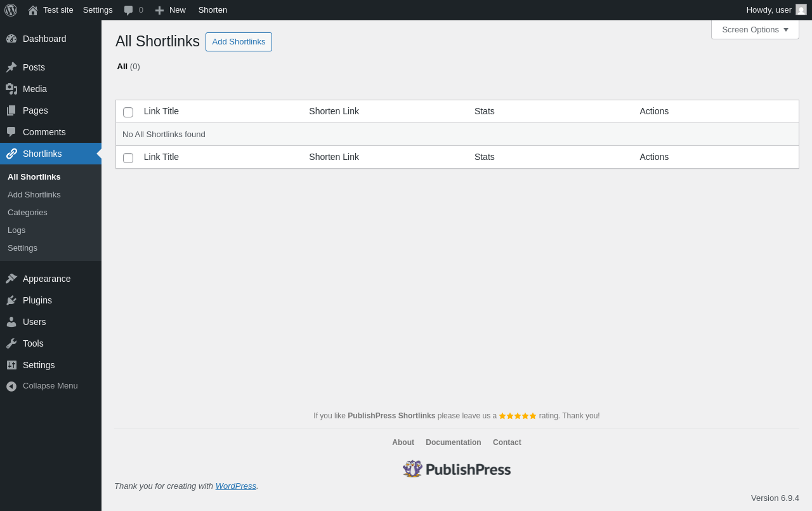This screenshot has height=511, width=812.
Task: Click the Collapse Menu arrow icon
Action: 11,386
